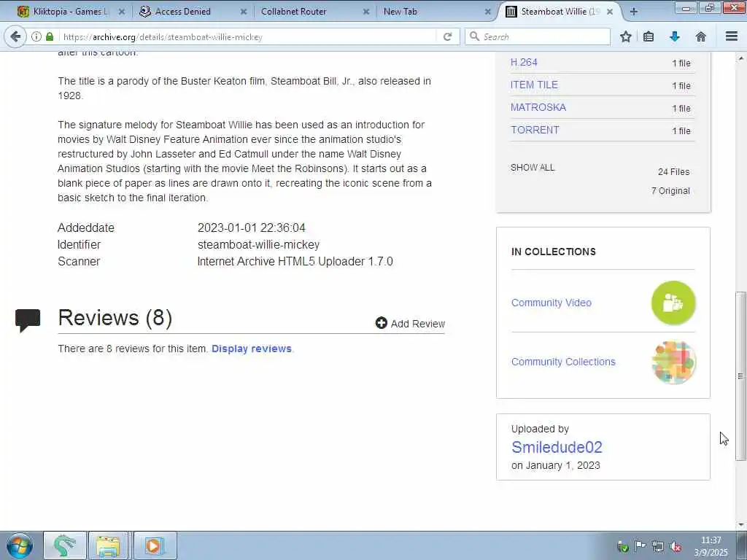Open the Community Collections link

click(x=563, y=362)
